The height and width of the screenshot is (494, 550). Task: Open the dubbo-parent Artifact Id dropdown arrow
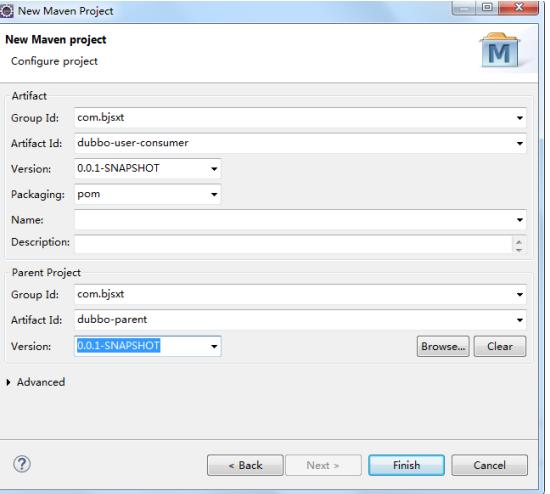click(x=519, y=320)
